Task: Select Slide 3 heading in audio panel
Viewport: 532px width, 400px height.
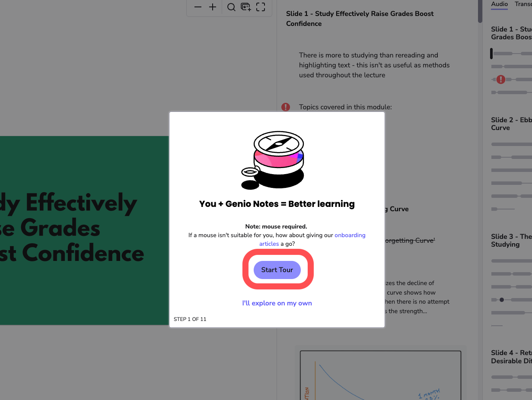Action: (511, 241)
